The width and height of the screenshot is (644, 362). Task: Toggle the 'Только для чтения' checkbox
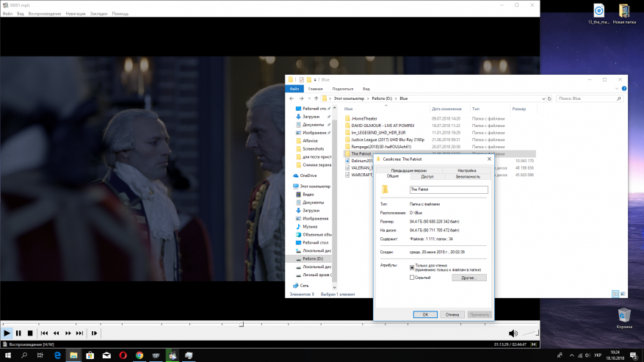[412, 267]
